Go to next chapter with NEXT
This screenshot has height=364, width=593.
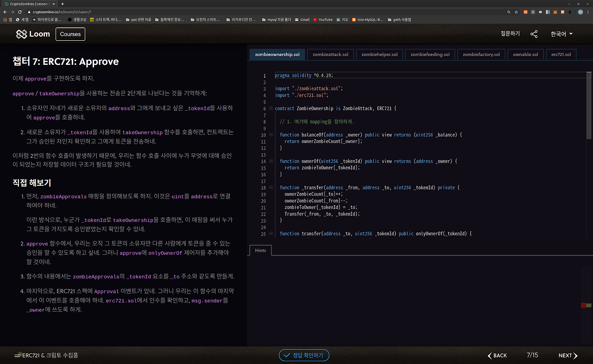(568, 355)
